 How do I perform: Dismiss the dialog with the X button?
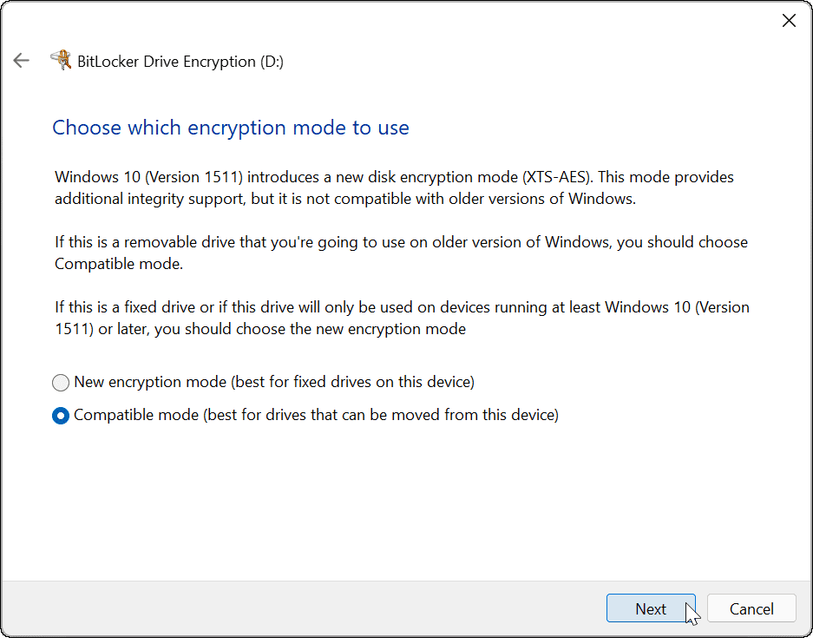tap(789, 20)
